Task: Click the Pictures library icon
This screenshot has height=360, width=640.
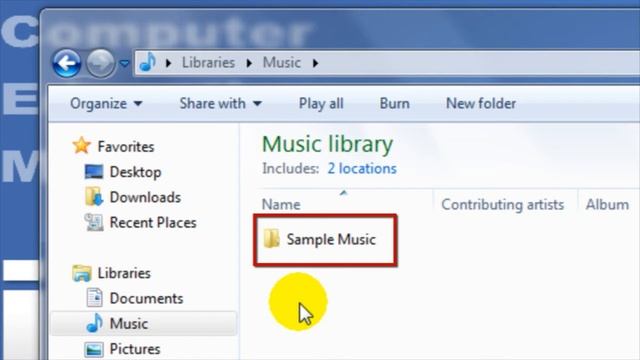Action: point(94,349)
